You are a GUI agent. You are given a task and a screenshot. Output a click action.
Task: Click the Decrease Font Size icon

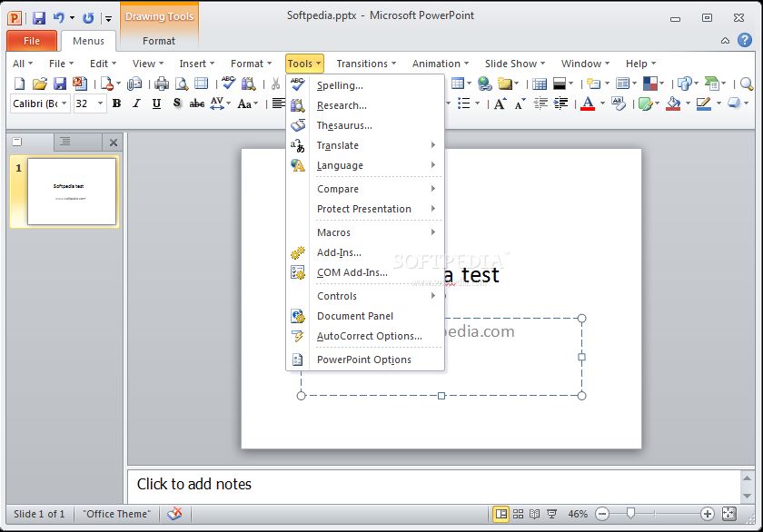point(520,103)
